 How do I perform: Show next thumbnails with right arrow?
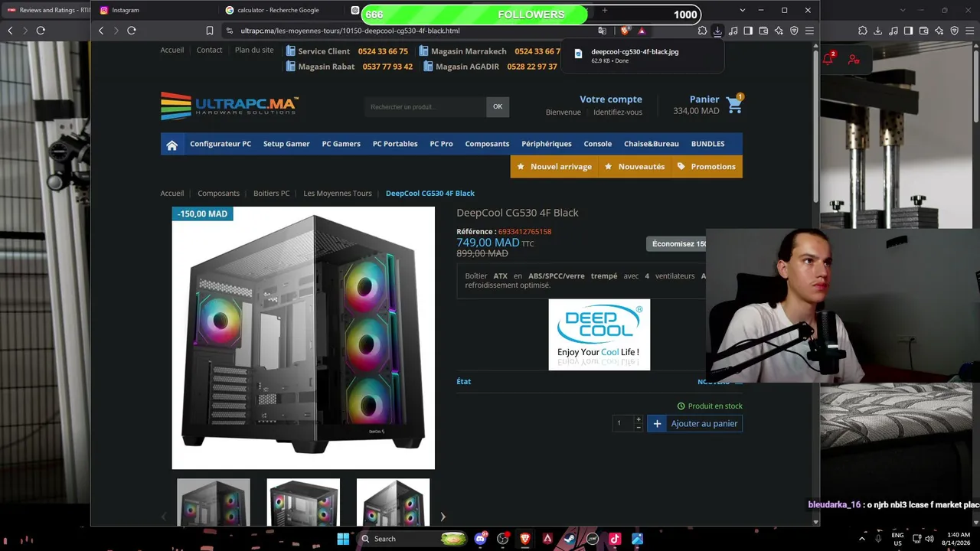pos(443,517)
